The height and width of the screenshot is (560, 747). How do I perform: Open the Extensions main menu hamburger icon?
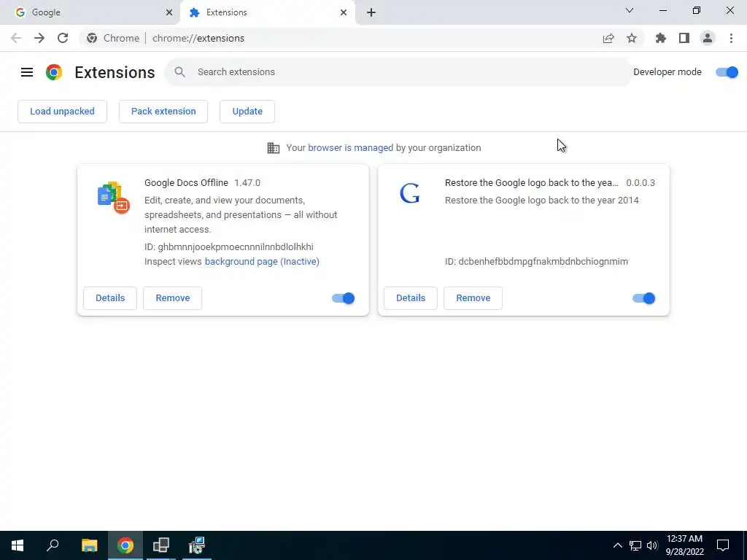[x=27, y=72]
